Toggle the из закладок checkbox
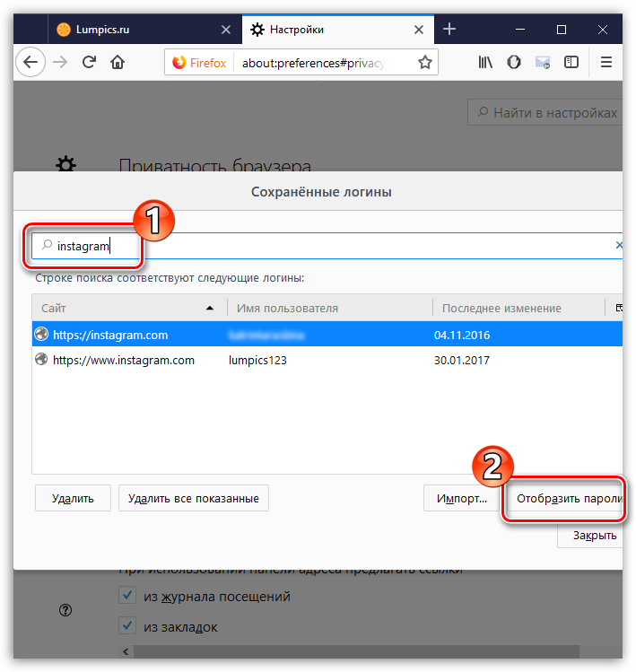636x672 pixels. (127, 626)
